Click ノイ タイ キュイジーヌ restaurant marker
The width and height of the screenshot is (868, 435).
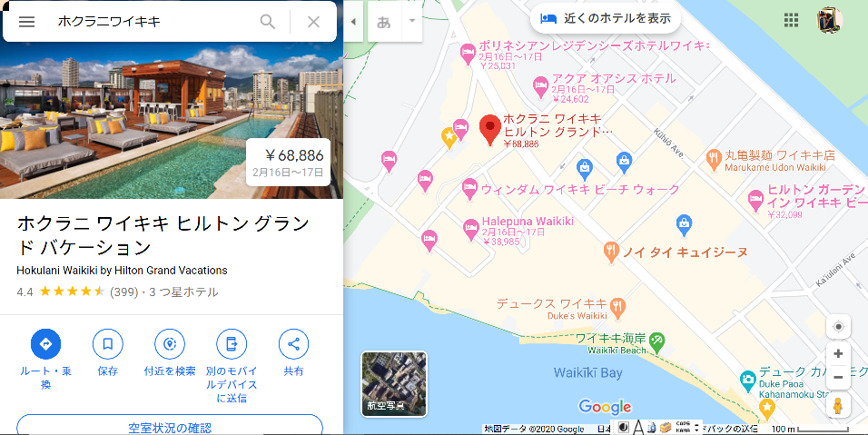[611, 252]
